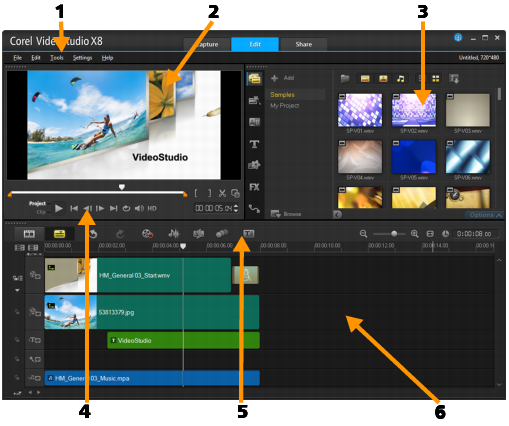Expand the Options panel
Image resolution: width=509 pixels, height=426 pixels.
click(485, 215)
